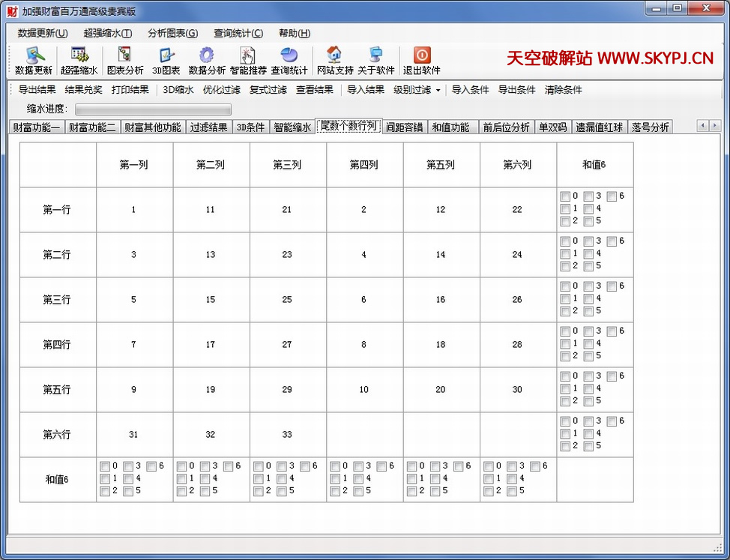
Task: Open the 分析图表(G) menu
Action: click(x=172, y=33)
